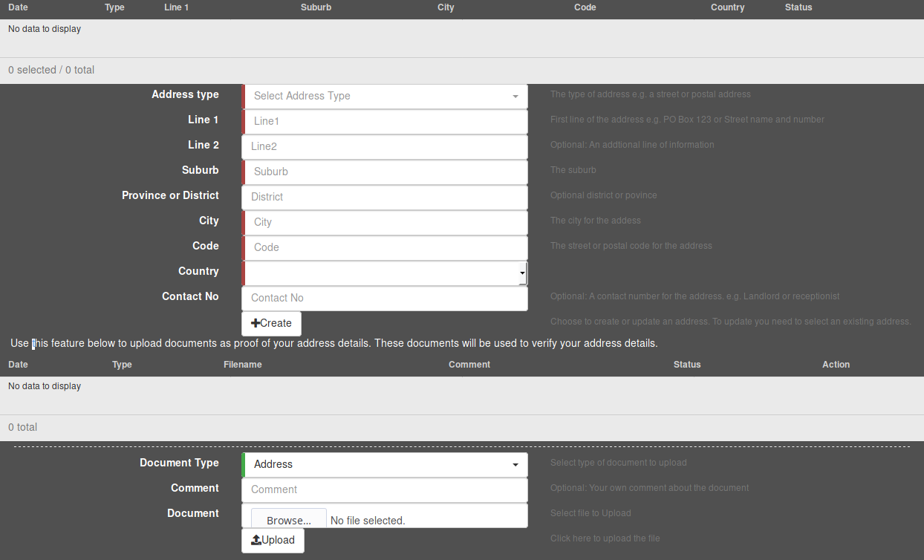
Task: Click the Action column header
Action: 836,365
